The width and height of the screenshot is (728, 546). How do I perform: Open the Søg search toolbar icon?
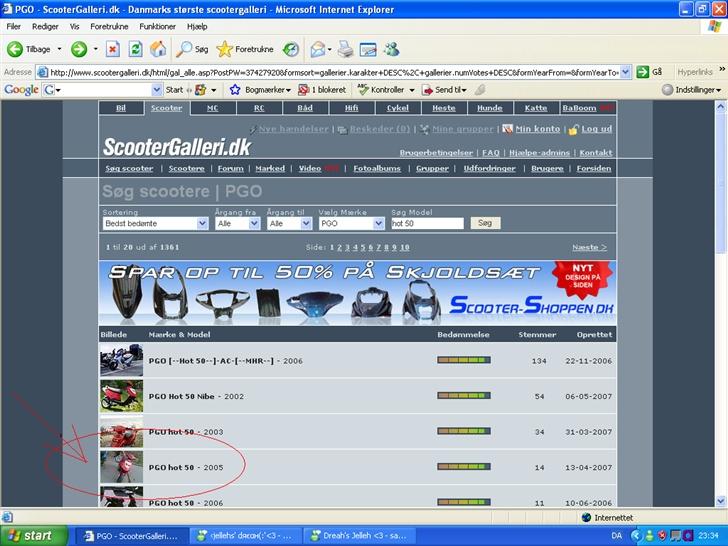pos(193,49)
